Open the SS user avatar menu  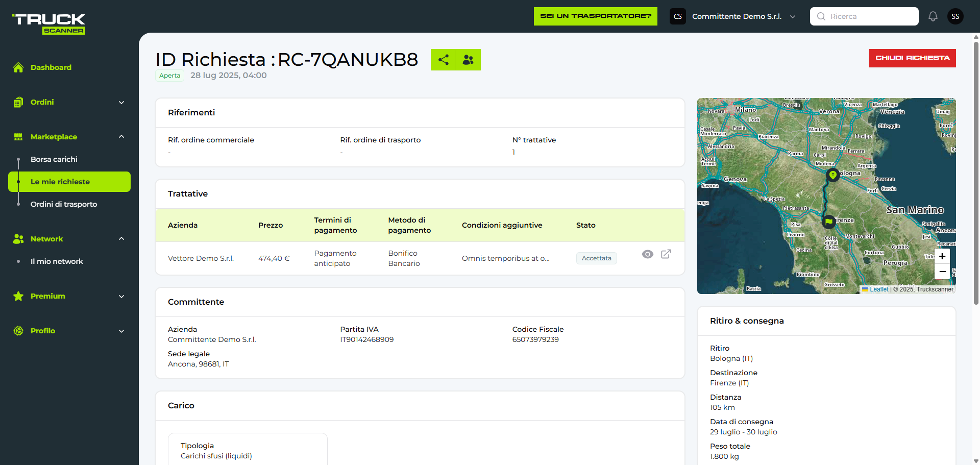(x=955, y=16)
